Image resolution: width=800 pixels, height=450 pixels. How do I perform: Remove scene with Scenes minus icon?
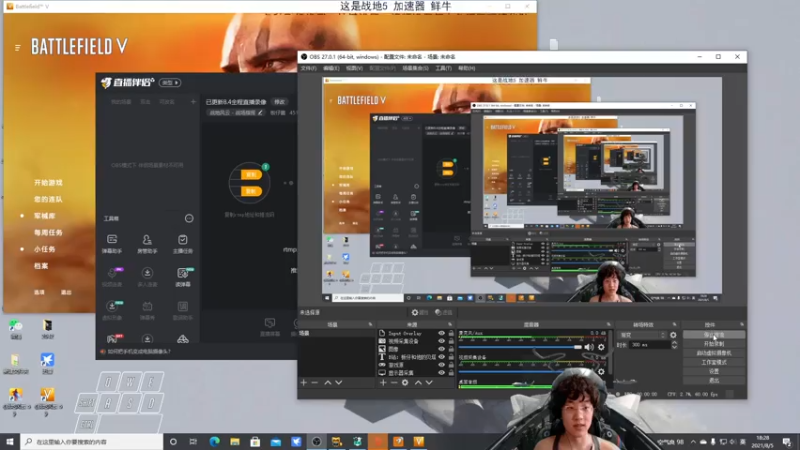(x=315, y=382)
